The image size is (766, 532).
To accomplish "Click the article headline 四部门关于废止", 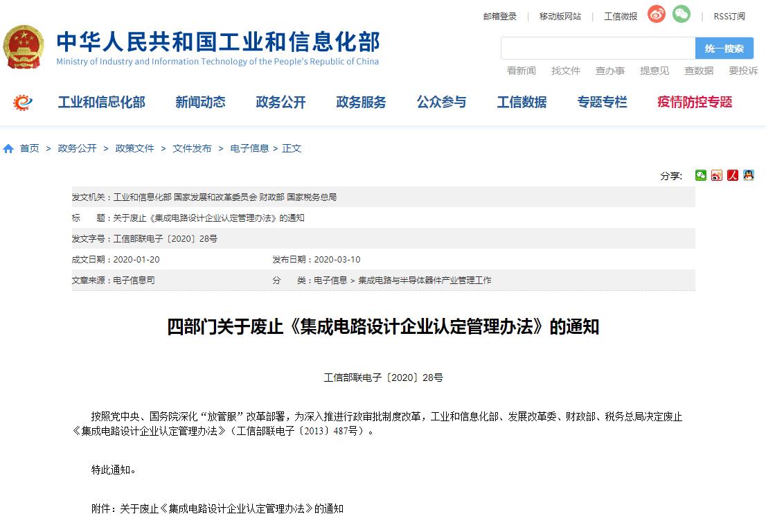I will 383,327.
